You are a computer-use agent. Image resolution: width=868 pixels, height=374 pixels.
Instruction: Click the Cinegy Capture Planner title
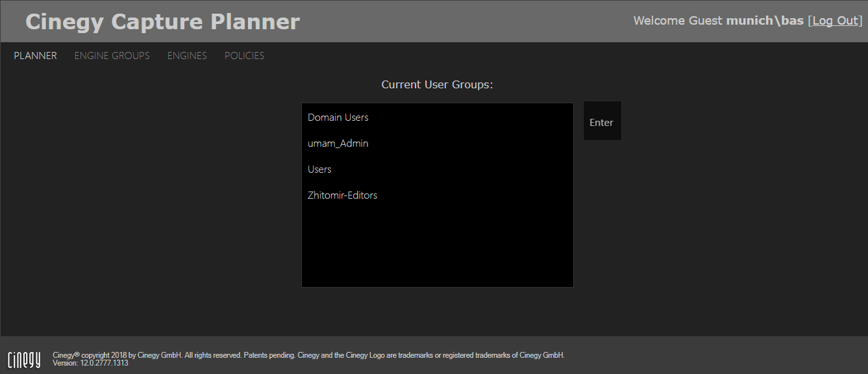coord(162,22)
